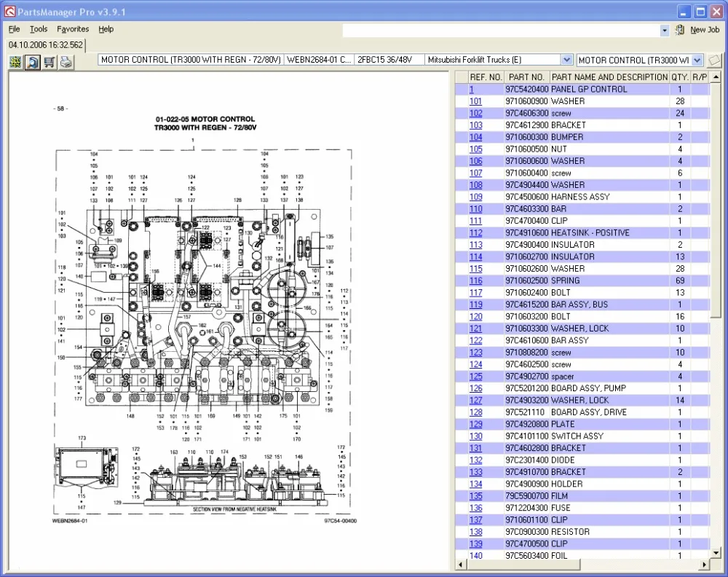Click PART NAME AND DESCRIPTION column header
The height and width of the screenshot is (577, 728).
[609, 77]
